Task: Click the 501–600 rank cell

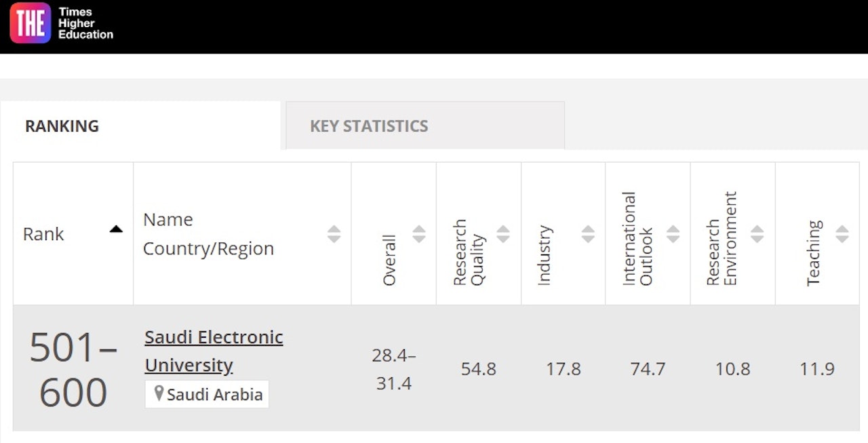Action: click(x=73, y=370)
